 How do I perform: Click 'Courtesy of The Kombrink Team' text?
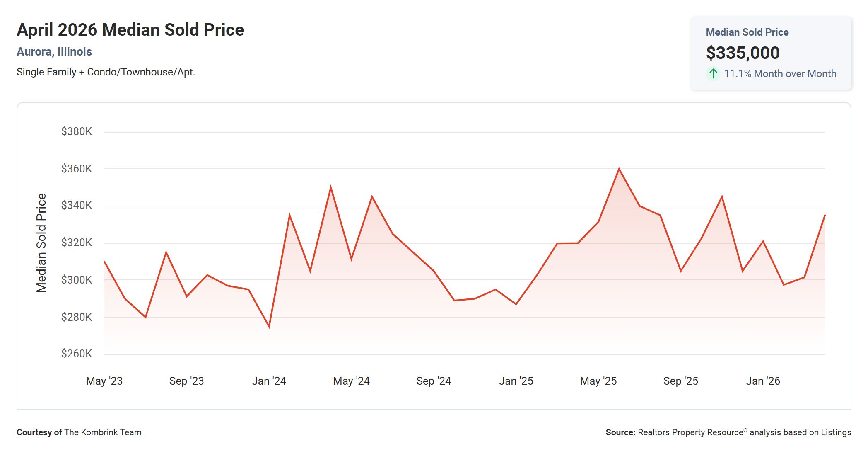79,432
